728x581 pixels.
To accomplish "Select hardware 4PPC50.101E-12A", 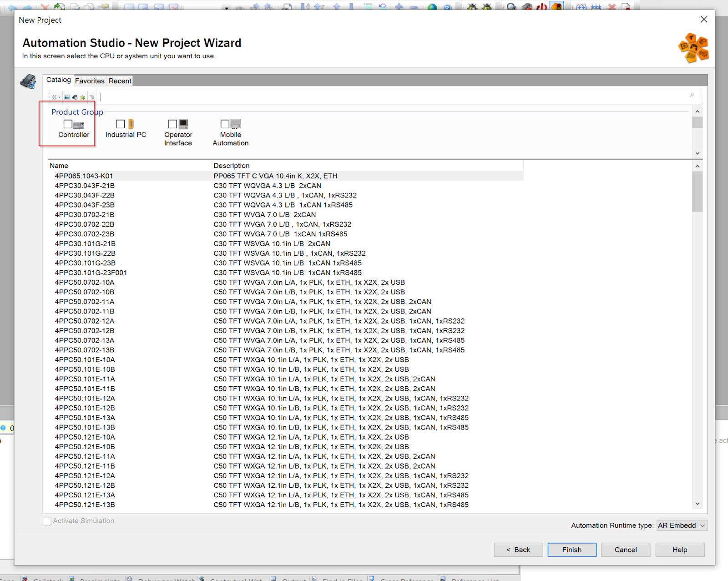I will point(85,399).
